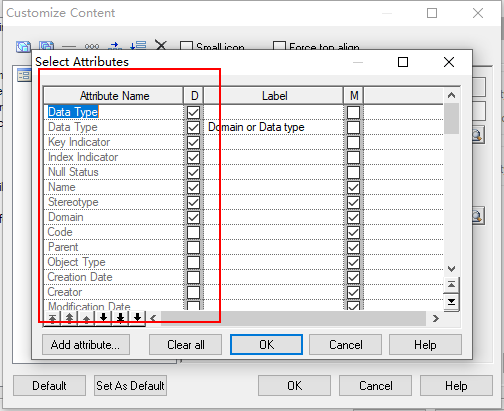This screenshot has width=504, height=411.
Task: Click the 'ooo' separator icon in Customize Content toolbar
Action: pyautogui.click(x=92, y=46)
